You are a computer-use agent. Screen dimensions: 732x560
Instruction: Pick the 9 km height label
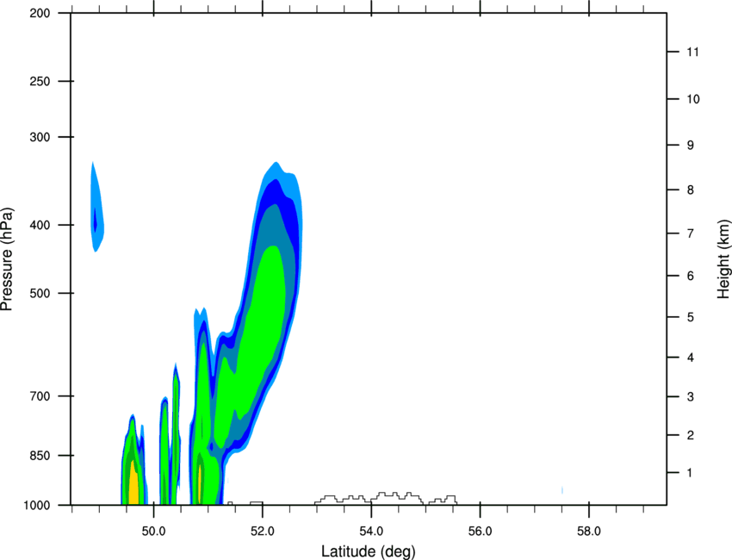(691, 146)
